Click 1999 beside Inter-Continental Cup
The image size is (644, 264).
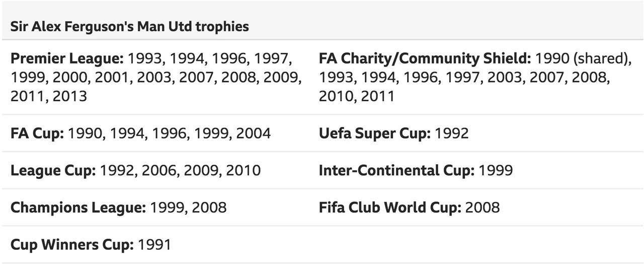(x=496, y=170)
